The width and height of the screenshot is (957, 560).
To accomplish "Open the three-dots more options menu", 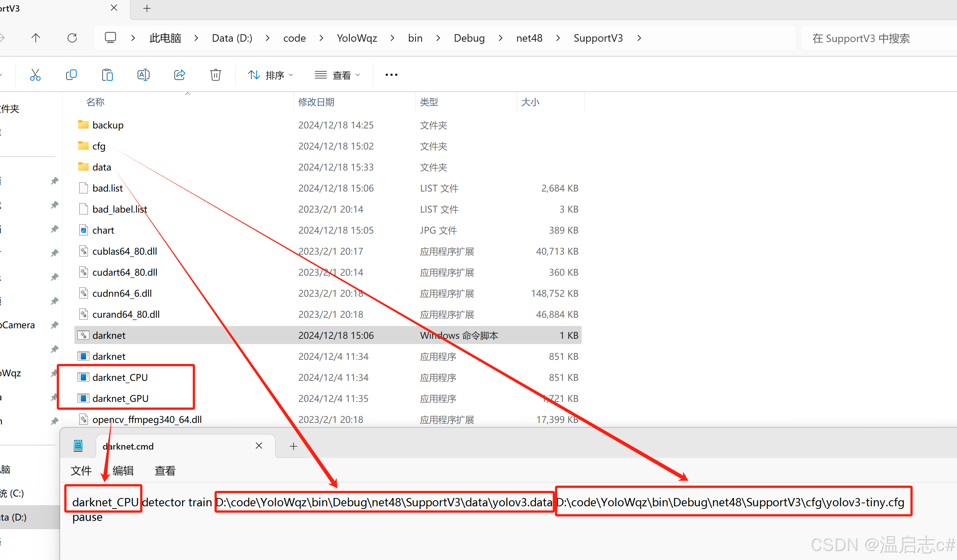I will point(391,75).
